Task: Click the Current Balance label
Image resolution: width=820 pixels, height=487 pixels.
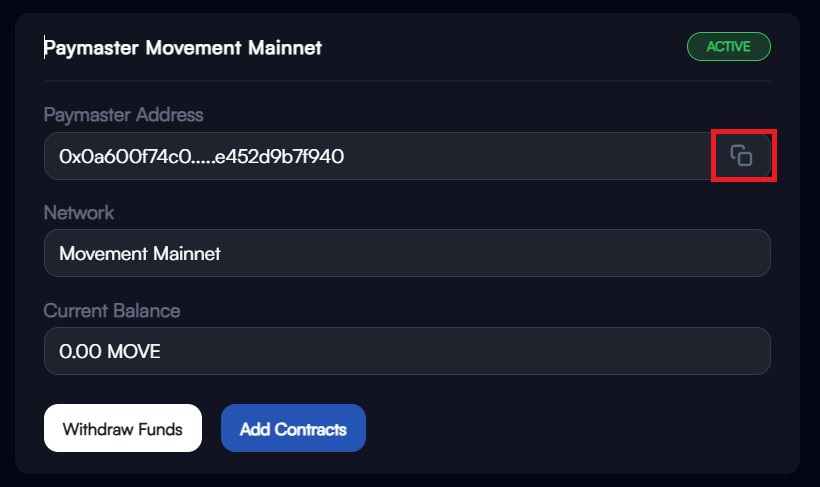Action: point(112,311)
